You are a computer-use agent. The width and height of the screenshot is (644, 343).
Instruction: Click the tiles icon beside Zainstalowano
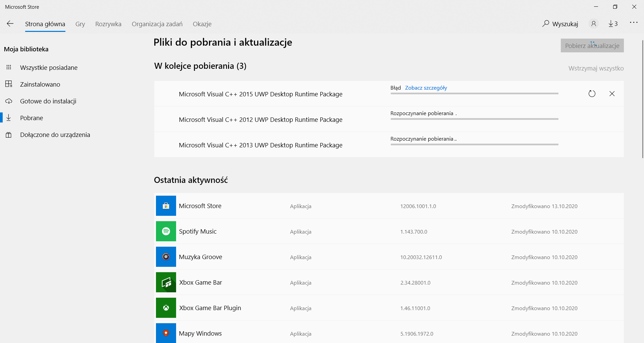click(9, 84)
